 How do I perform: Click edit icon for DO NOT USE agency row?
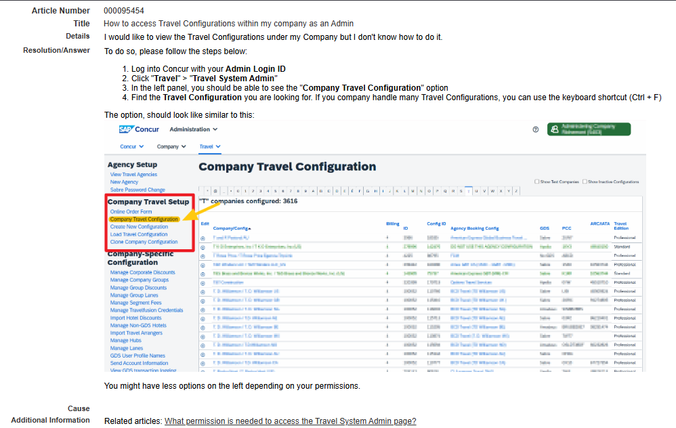pyautogui.click(x=203, y=247)
